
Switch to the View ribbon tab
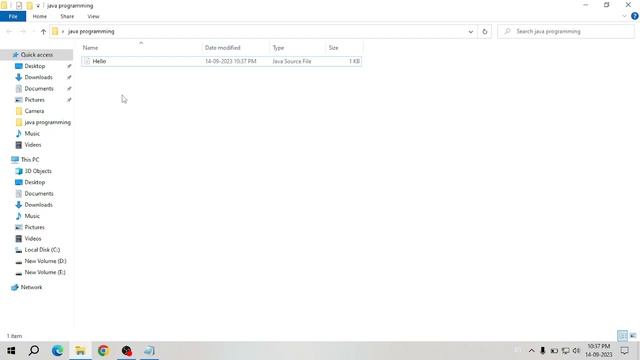tap(93, 16)
